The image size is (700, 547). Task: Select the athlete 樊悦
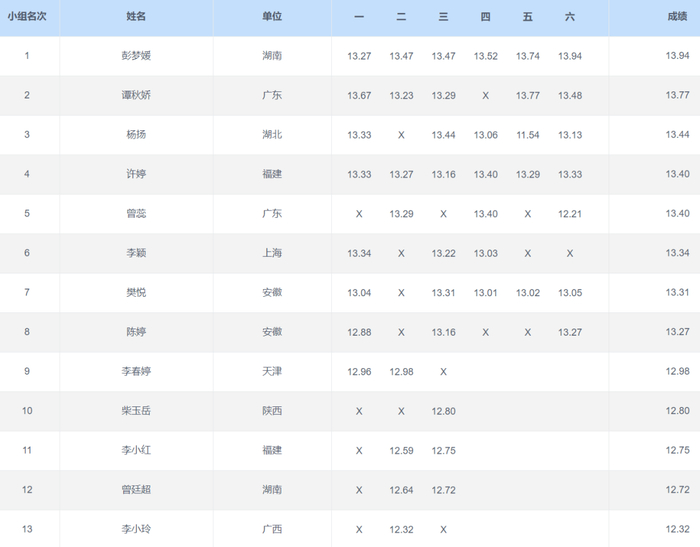point(136,293)
